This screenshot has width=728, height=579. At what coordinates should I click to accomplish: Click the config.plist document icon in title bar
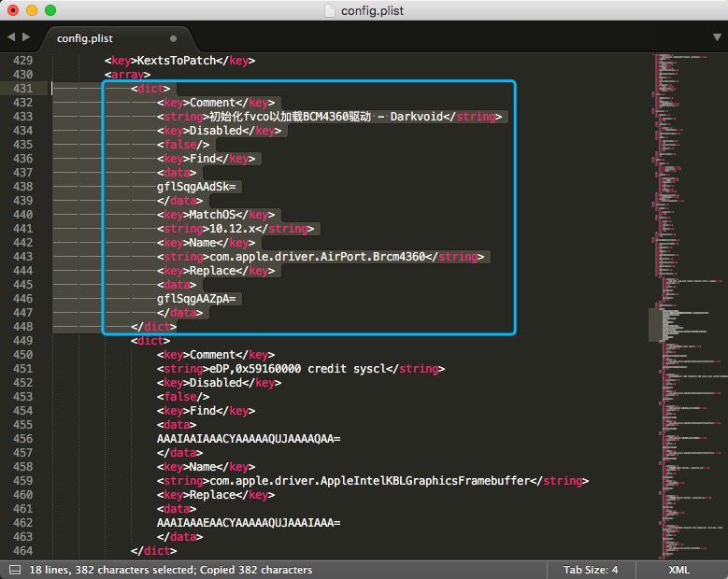[329, 10]
